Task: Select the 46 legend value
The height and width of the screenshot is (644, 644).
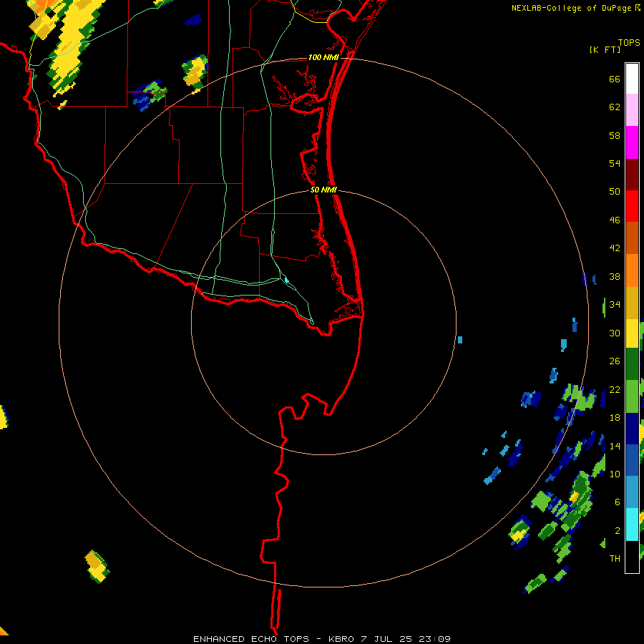Action: pyautogui.click(x=615, y=220)
